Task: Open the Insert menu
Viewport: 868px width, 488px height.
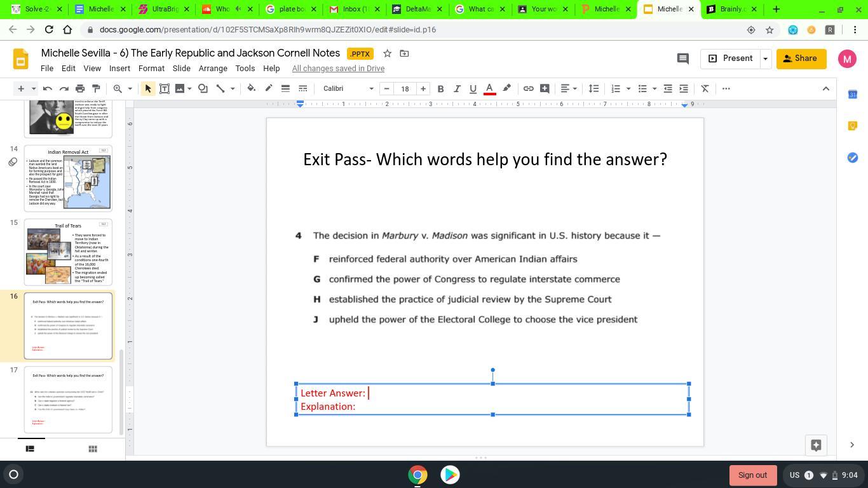Action: (x=119, y=69)
